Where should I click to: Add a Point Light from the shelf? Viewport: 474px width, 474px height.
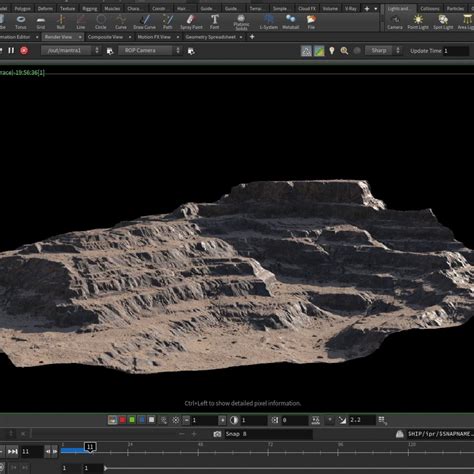[x=418, y=22]
